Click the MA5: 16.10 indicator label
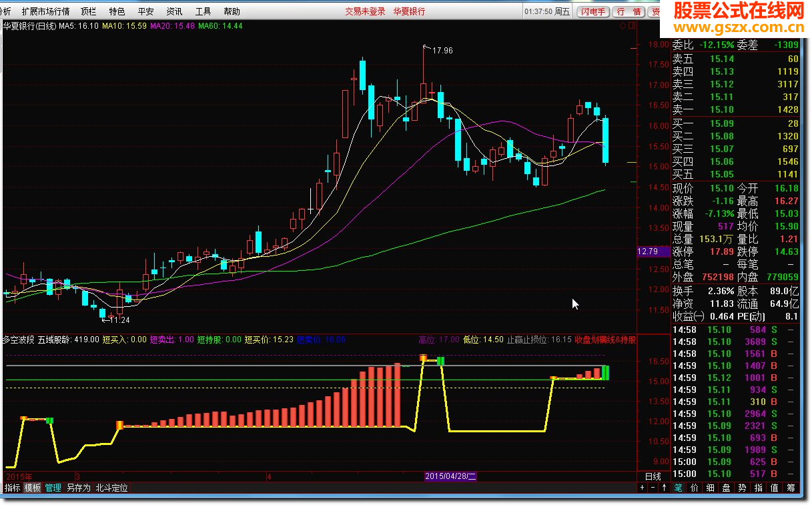The width and height of the screenshot is (812, 505). pos(79,26)
